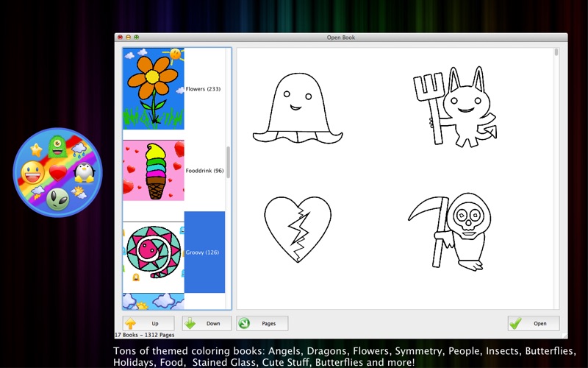This screenshot has width=588, height=368.
Task: Click the partially visible clouds book thumbnail
Action: 153,302
